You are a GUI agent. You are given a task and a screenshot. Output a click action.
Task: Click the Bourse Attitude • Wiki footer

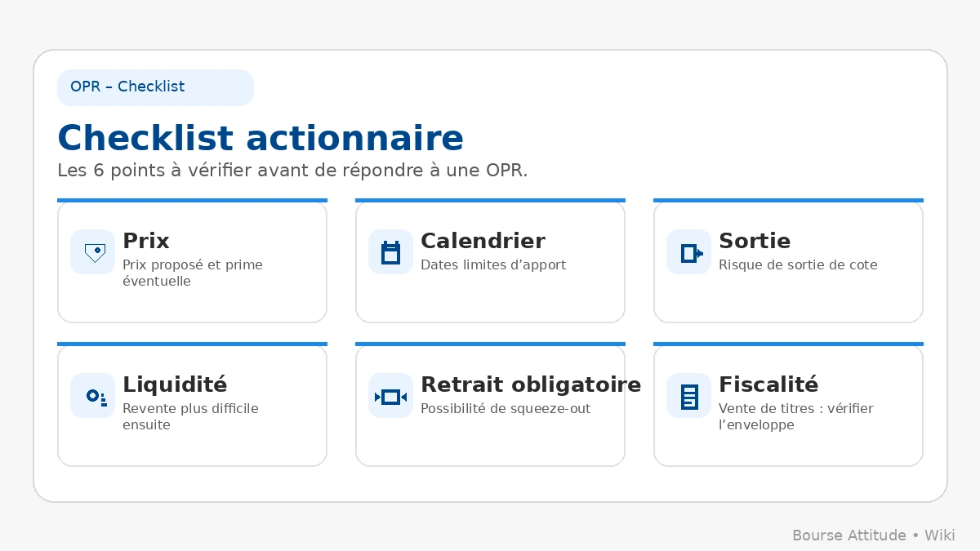pos(873,535)
